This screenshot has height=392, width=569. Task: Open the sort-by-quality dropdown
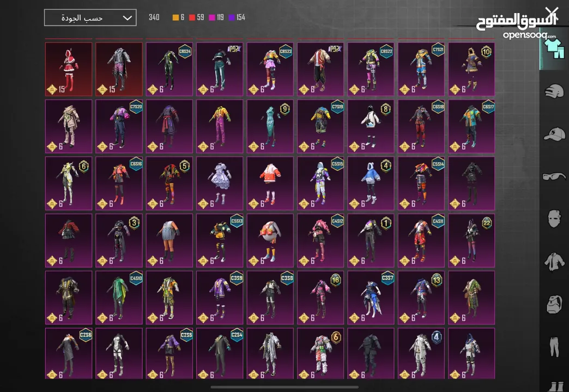pyautogui.click(x=90, y=17)
